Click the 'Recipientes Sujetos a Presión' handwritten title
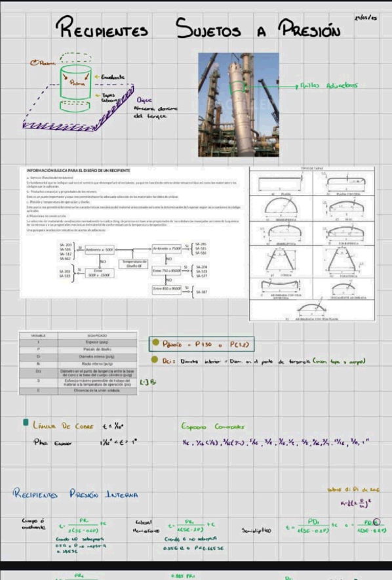 [x=198, y=28]
